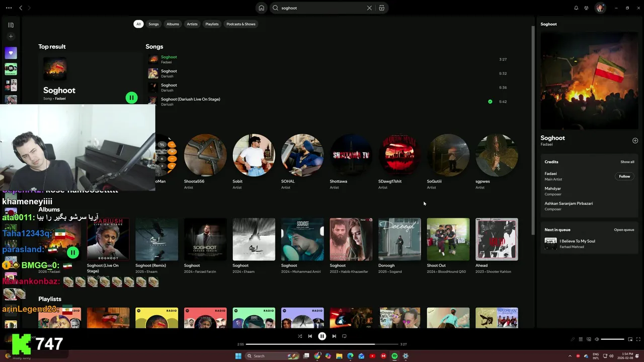The width and height of the screenshot is (644, 362).
Task: Open the notifications bell
Action: point(576,8)
